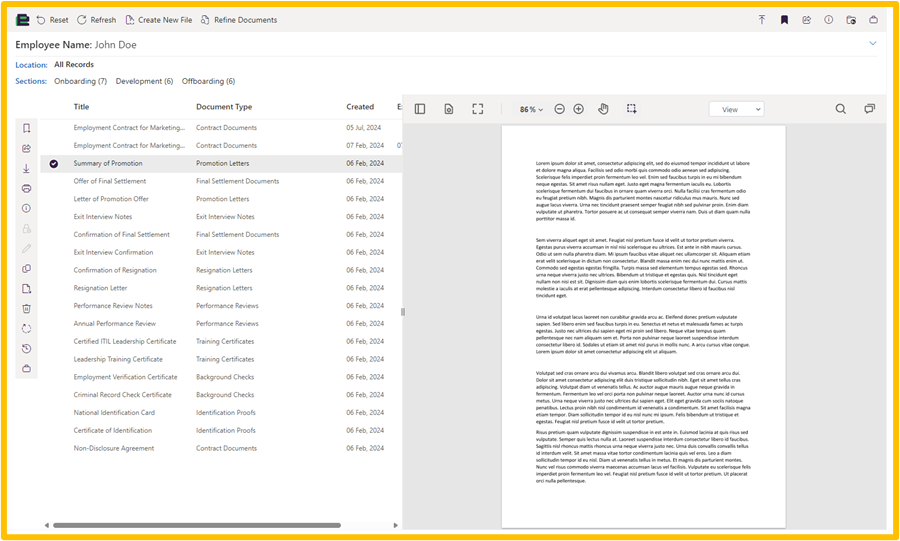Click the zoom out minus button

pos(559,109)
